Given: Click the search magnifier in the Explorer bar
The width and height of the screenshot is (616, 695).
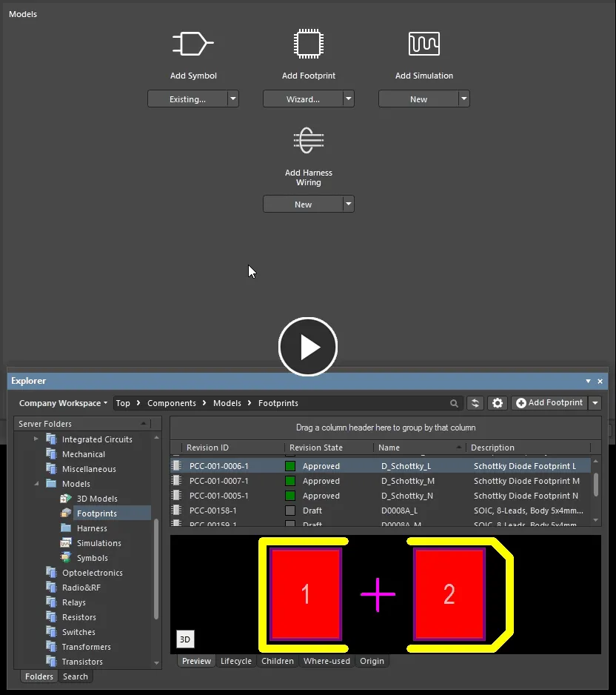Looking at the screenshot, I should (x=454, y=403).
